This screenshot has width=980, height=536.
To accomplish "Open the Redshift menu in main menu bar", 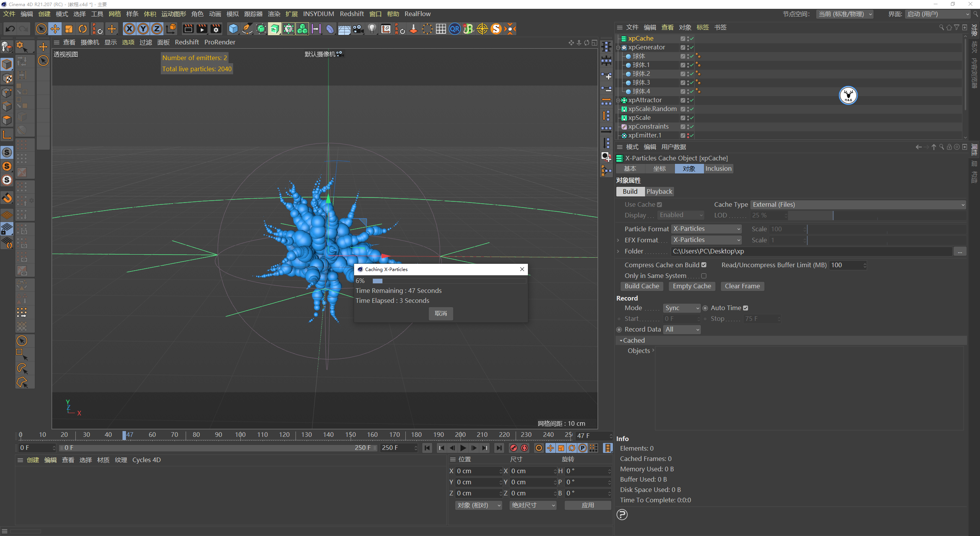I will tap(351, 14).
